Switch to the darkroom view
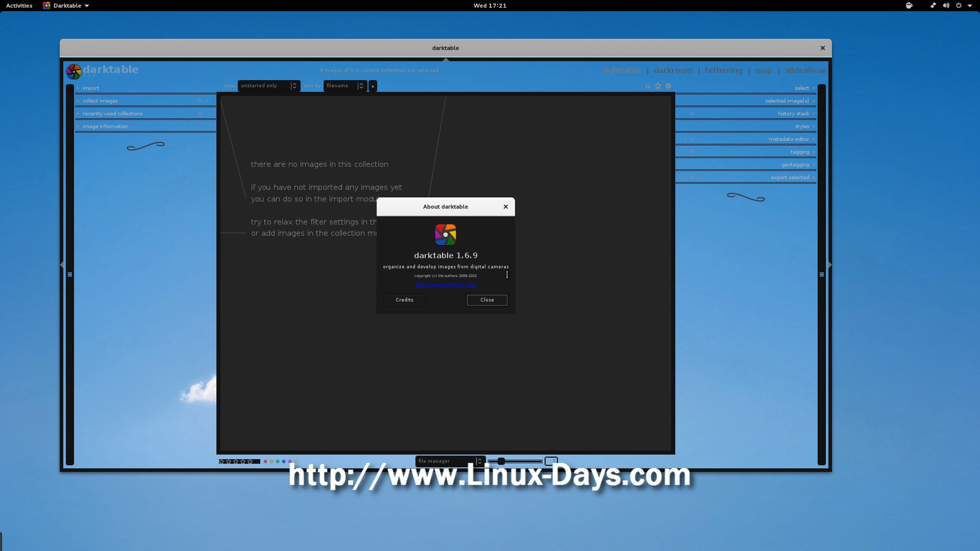 673,70
